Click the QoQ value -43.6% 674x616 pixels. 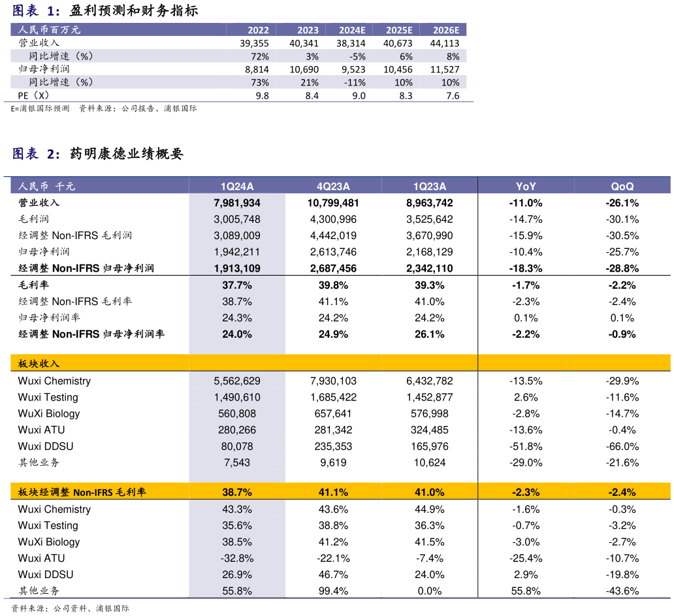[x=622, y=591]
